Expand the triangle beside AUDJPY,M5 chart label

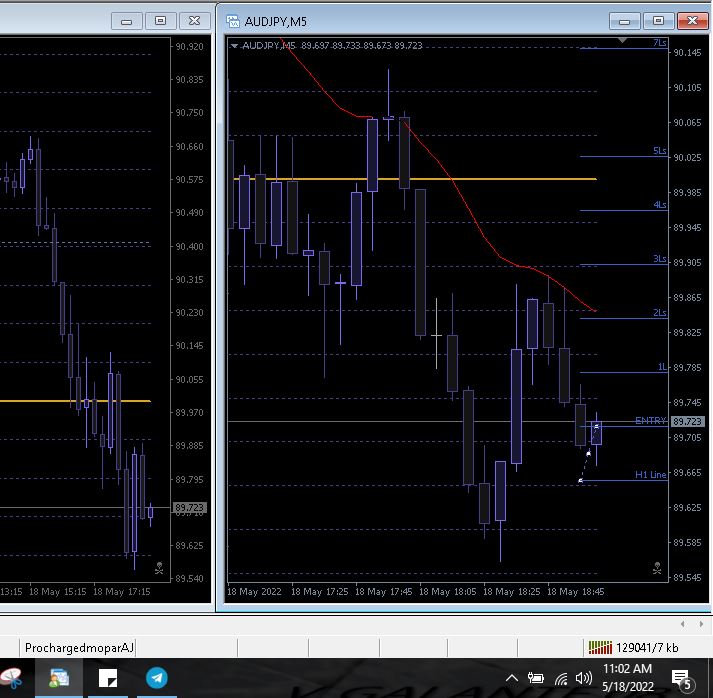[x=235, y=45]
